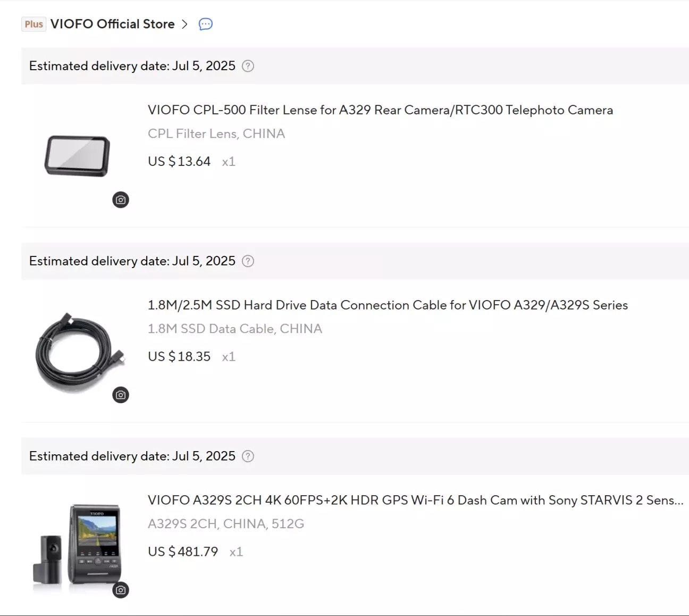The height and width of the screenshot is (616, 689).
Task: View the CPL filter lens product image
Action: [x=78, y=156]
